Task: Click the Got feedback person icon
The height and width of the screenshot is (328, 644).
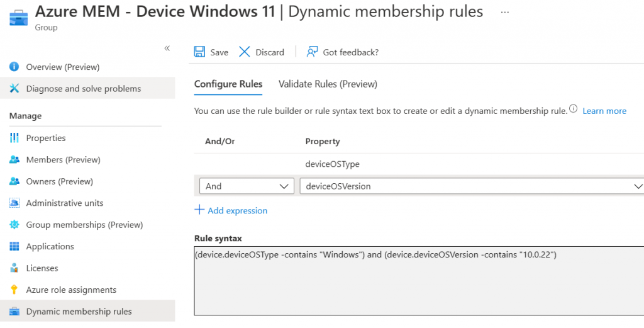Action: pyautogui.click(x=312, y=52)
